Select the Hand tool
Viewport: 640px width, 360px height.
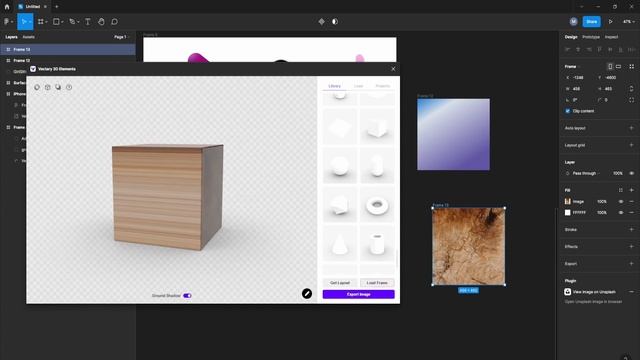coord(101,22)
